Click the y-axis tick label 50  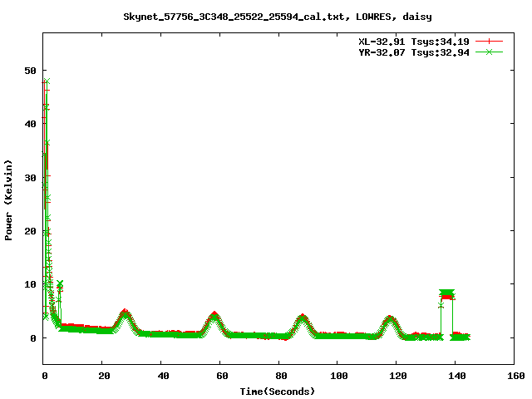[30, 71]
